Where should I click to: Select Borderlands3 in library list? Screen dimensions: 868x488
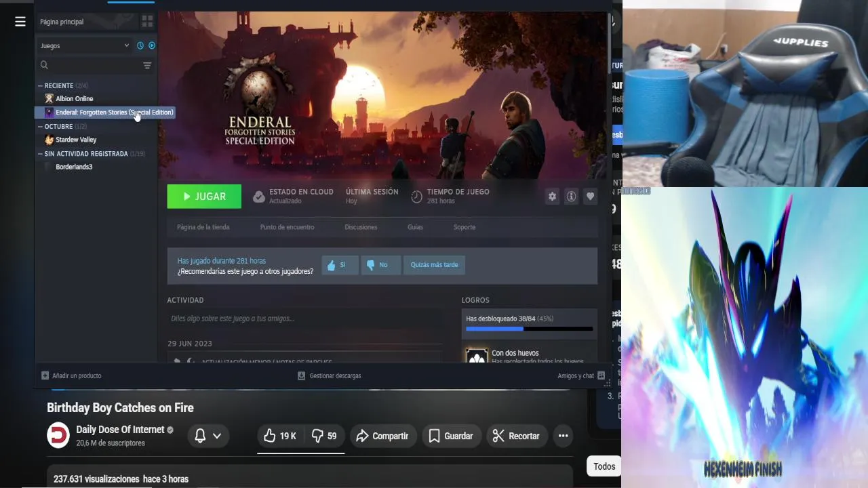click(74, 167)
